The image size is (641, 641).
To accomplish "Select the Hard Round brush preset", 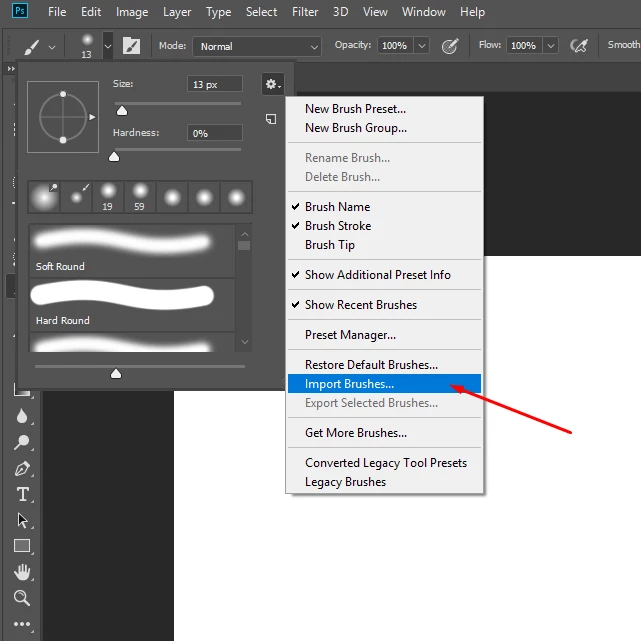I will point(132,305).
